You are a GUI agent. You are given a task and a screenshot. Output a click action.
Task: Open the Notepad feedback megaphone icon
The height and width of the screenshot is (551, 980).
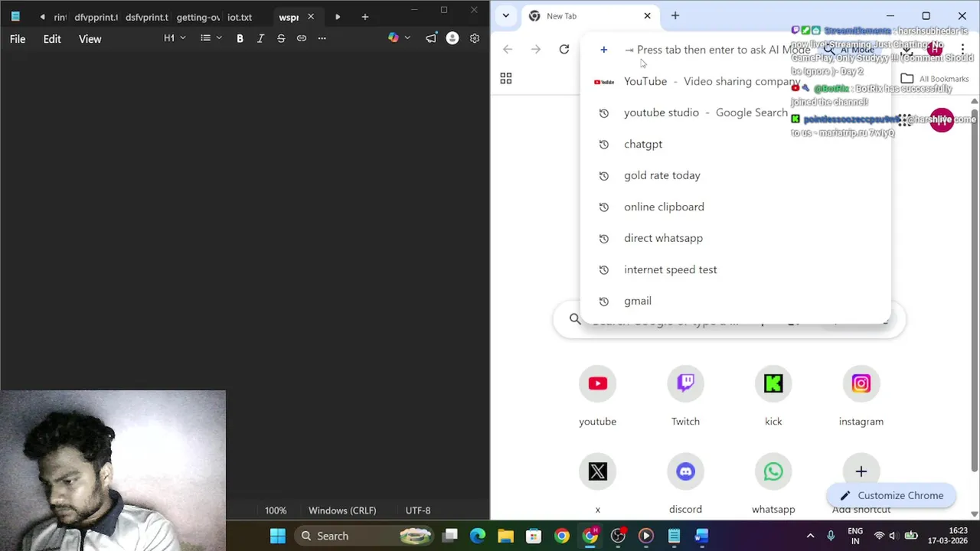tap(431, 38)
